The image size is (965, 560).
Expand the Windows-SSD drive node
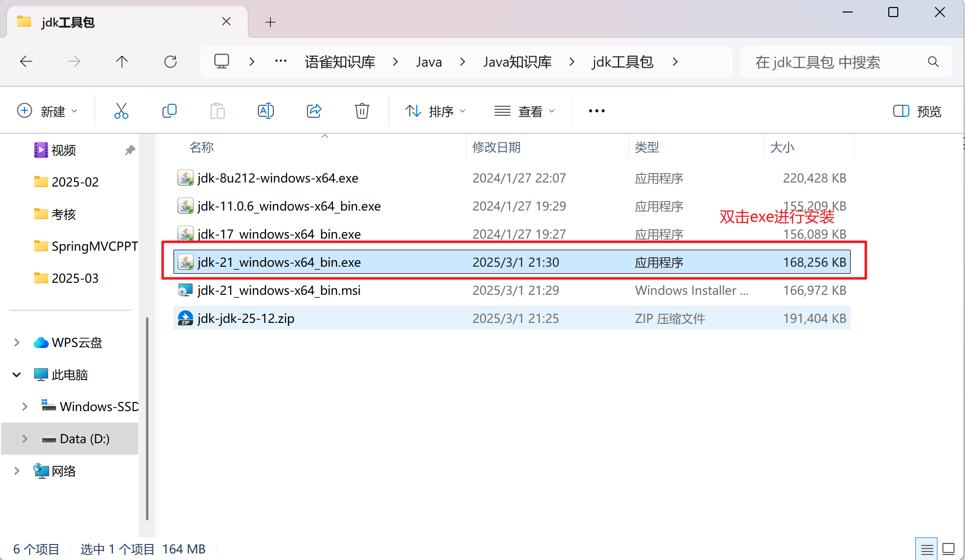click(x=25, y=407)
